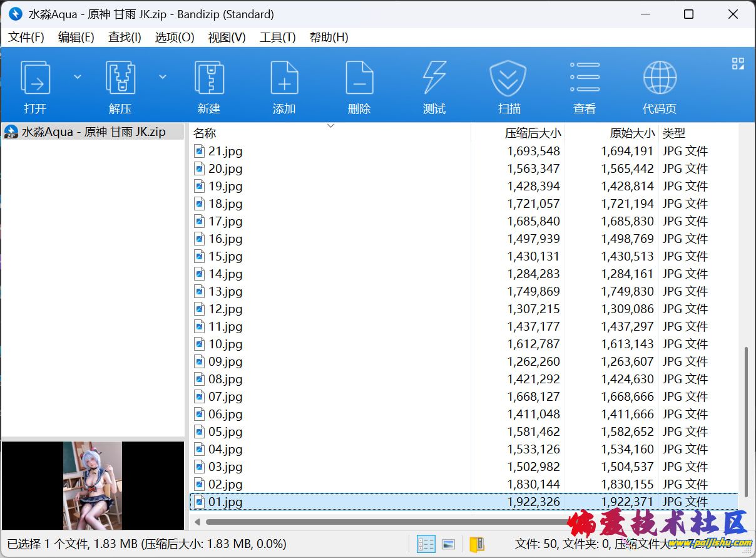Toggle the image preview pane button in status bar
Screen dimensions: 756x558
448,544
